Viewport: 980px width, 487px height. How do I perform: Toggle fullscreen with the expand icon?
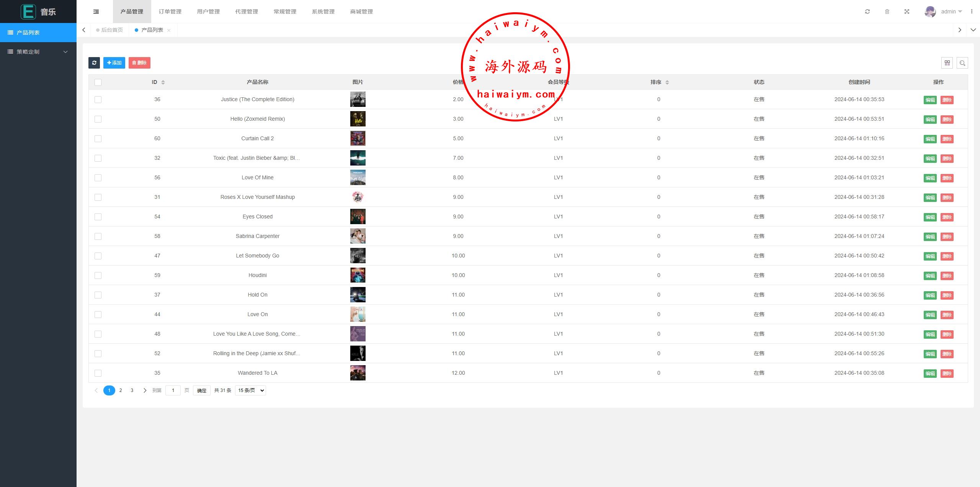(x=907, y=11)
